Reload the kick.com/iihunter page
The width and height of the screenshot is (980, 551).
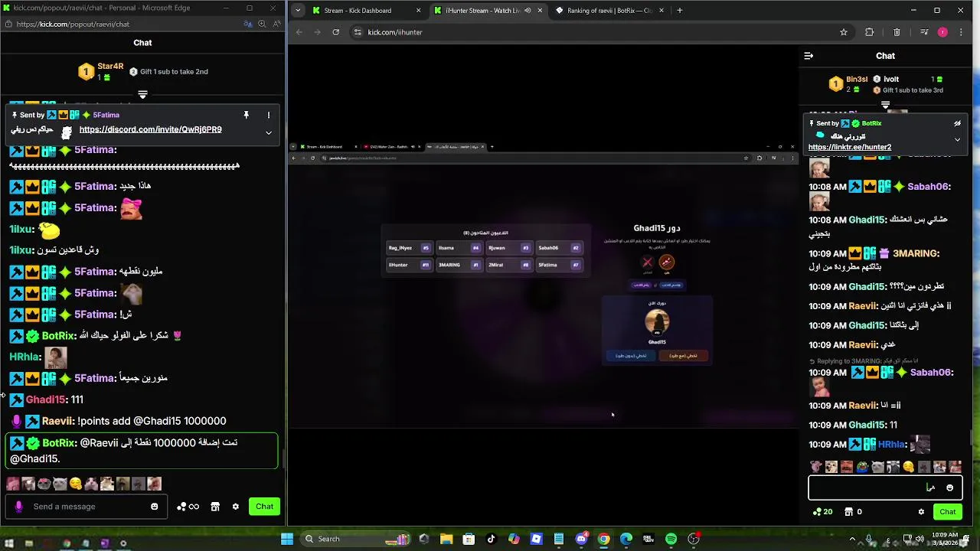point(335,32)
